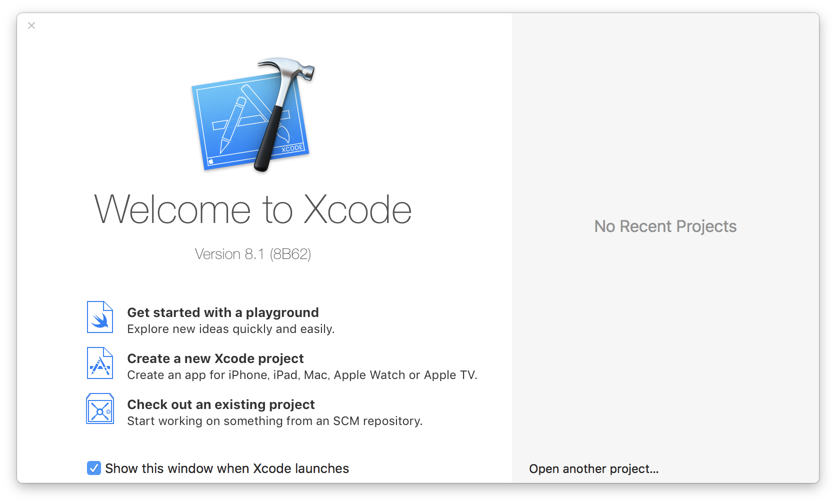836x504 pixels.
Task: Click the Version 8.1 (8B62) label
Action: point(253,254)
